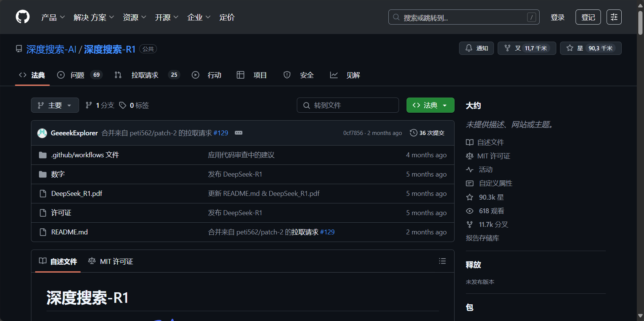Open the 36 次提交 commits history
644x321 pixels.
[427, 133]
